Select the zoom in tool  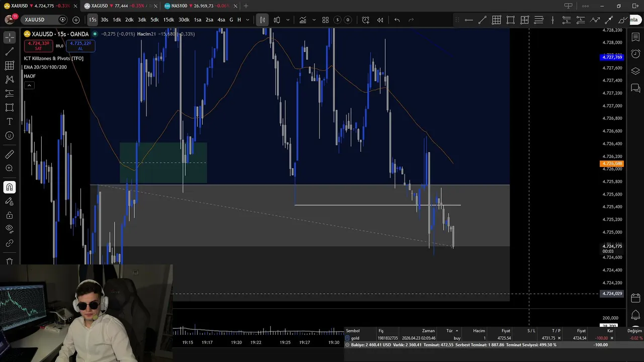10,168
